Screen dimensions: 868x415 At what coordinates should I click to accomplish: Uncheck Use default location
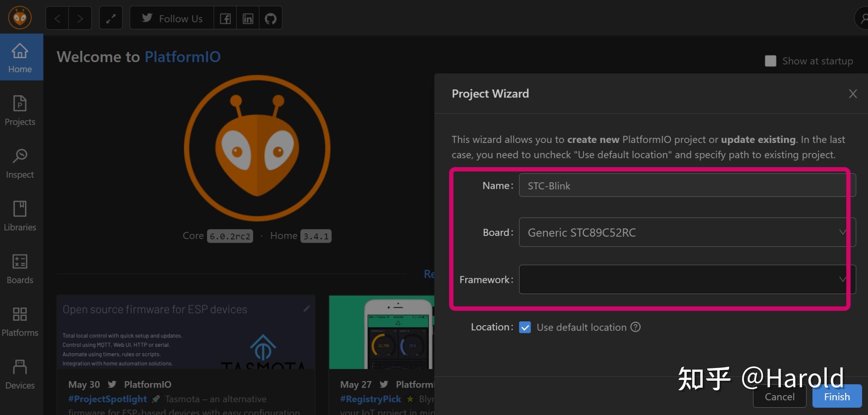click(x=525, y=327)
